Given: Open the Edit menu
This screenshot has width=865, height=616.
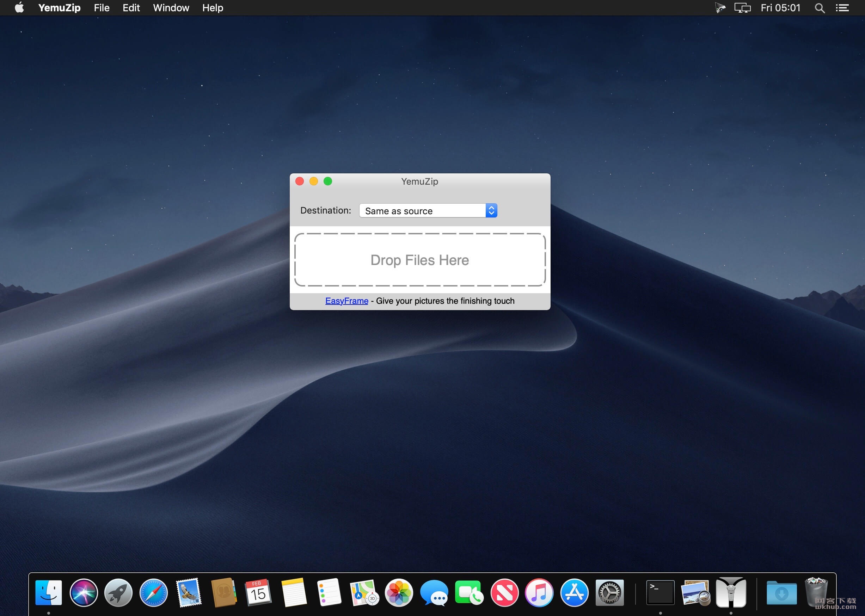Looking at the screenshot, I should click(x=131, y=8).
